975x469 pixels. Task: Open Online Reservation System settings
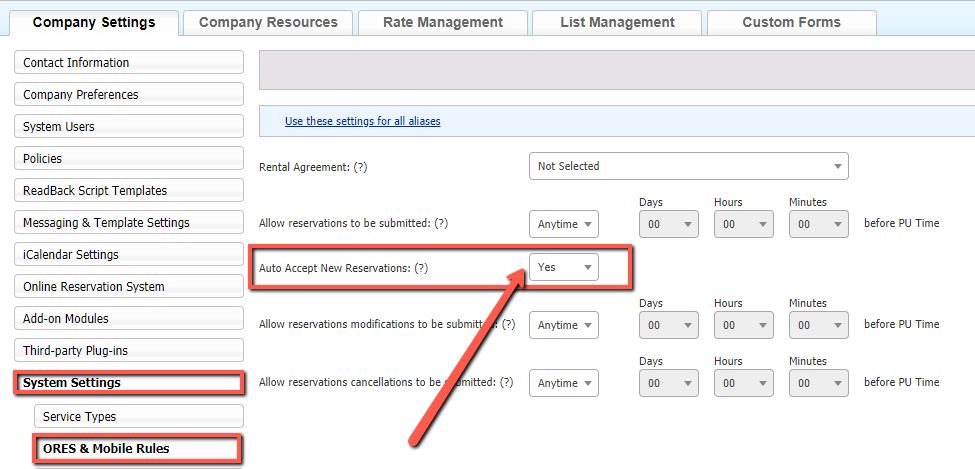129,287
